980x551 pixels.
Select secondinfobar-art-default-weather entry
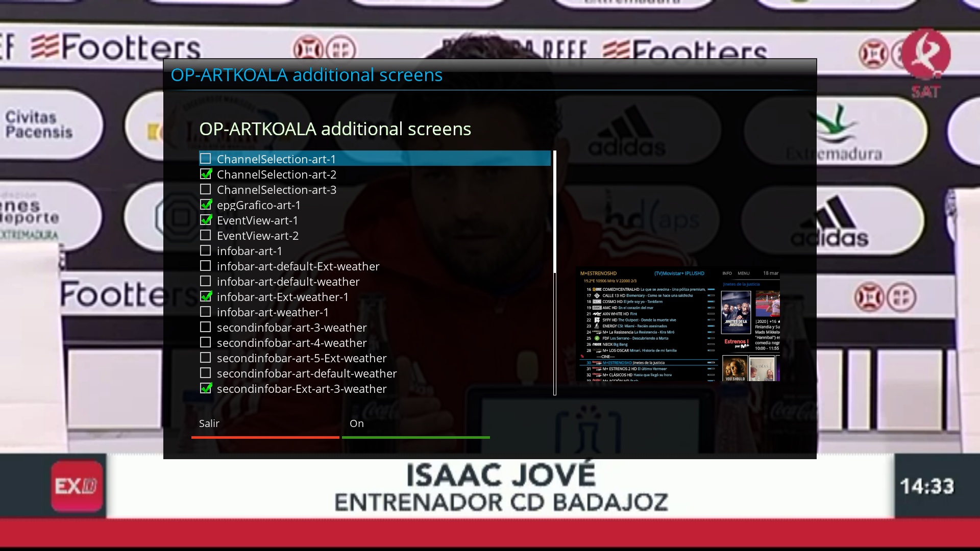(x=306, y=373)
